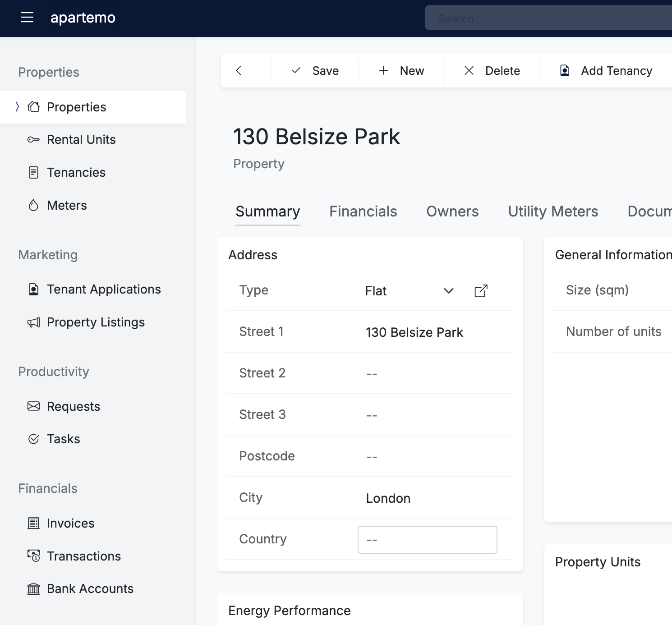The image size is (672, 625).
Task: Open Property Listings
Action: (x=96, y=322)
